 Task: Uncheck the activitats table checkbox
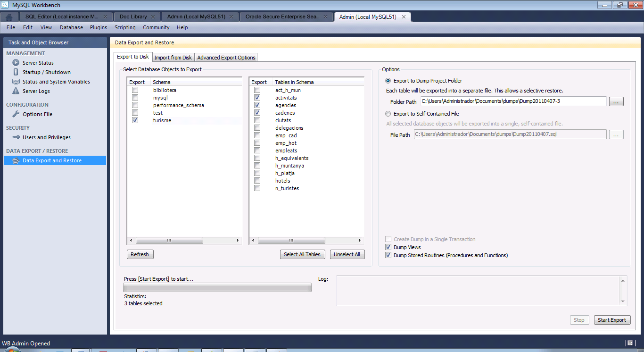click(257, 98)
